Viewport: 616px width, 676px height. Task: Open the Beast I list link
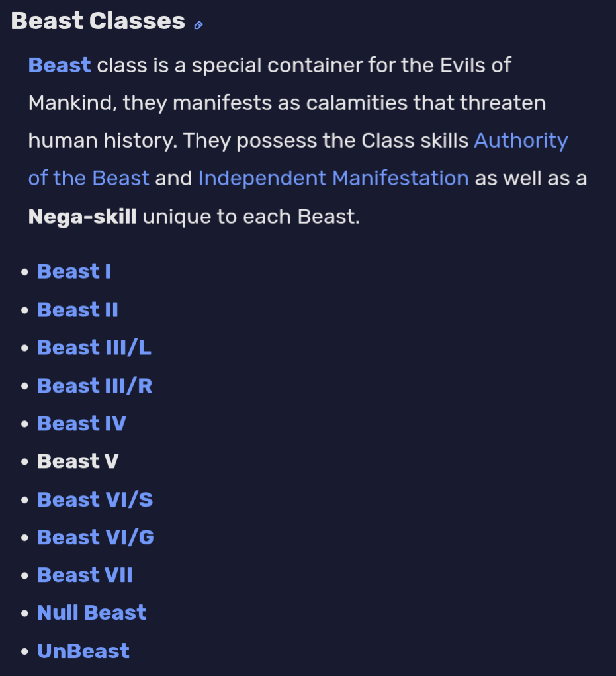pyautogui.click(x=74, y=271)
